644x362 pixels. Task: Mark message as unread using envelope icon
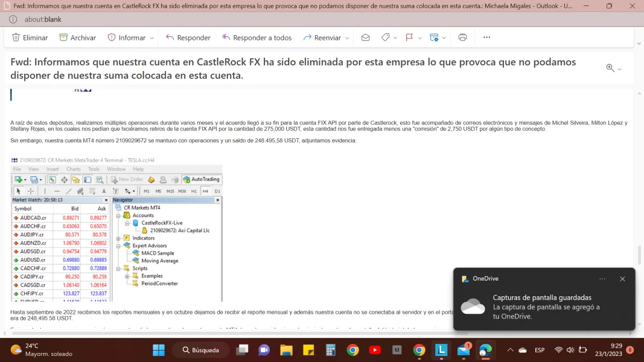[365, 37]
